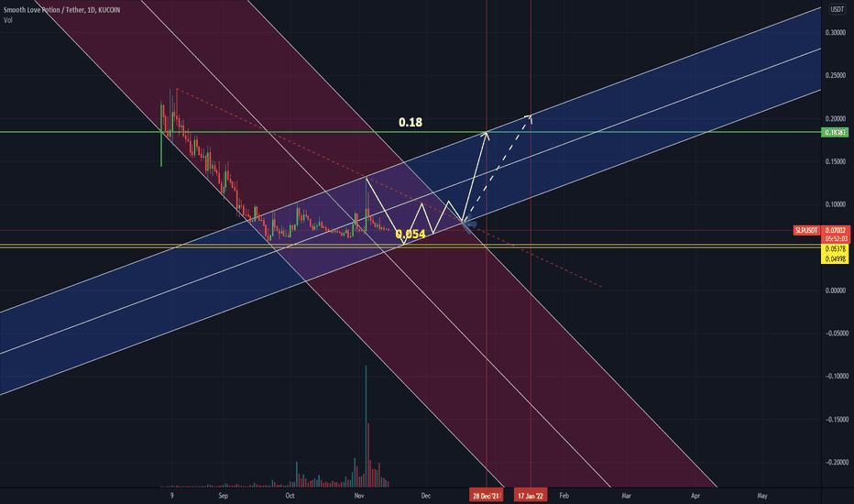Click the Mar label on time axis
The image size is (854, 504).
(x=627, y=496)
